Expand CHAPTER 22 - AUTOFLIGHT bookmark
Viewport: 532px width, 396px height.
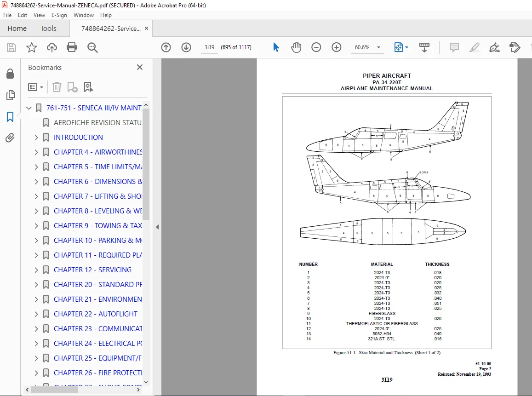tap(36, 314)
